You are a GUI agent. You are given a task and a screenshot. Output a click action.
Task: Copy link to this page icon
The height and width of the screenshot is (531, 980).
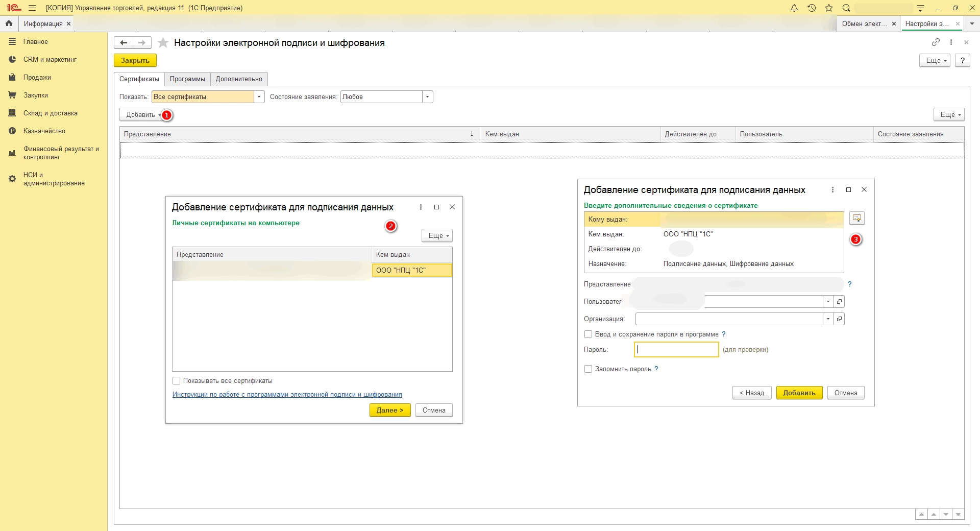(x=936, y=42)
